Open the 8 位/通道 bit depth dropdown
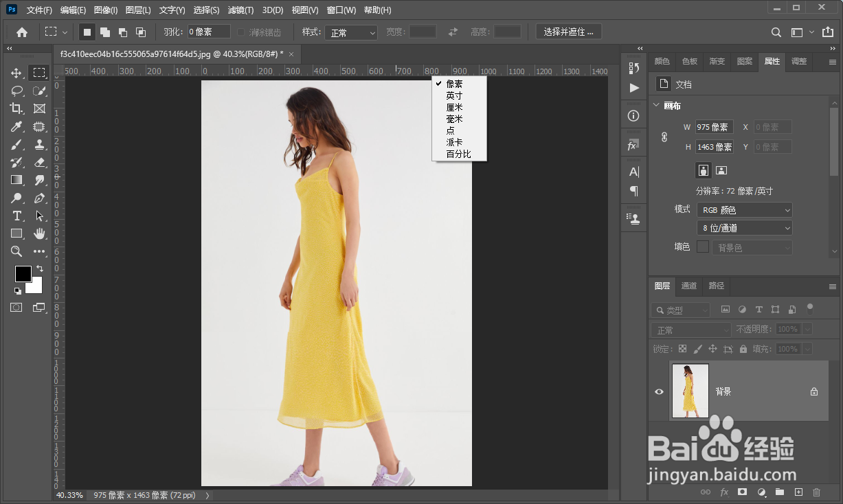 point(745,228)
